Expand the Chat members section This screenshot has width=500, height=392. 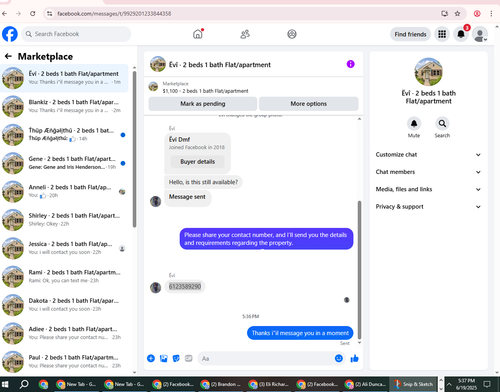[428, 172]
